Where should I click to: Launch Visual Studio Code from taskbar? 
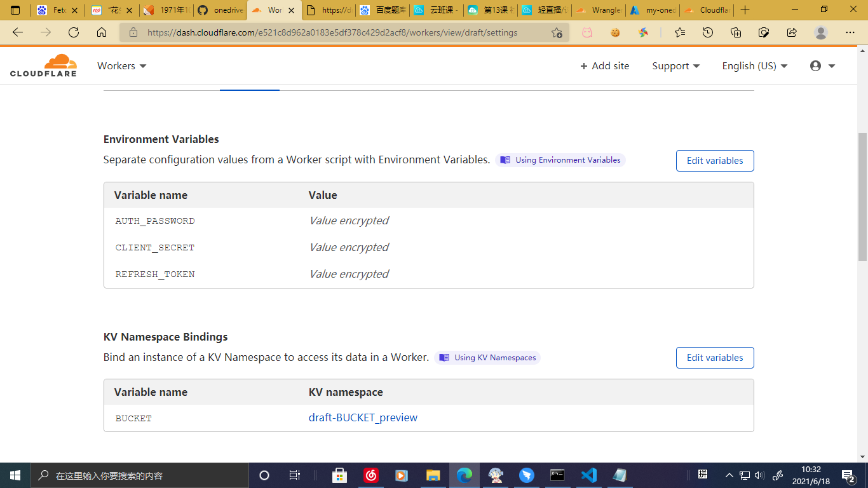(x=588, y=475)
